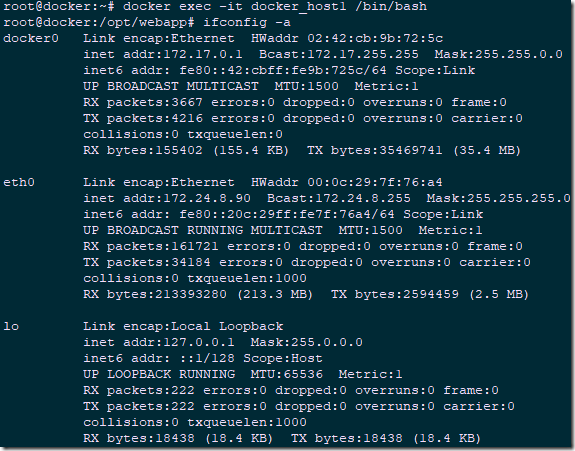Click docker0 HWaddr 02:42:cb:9b:72:5c

coord(347,38)
